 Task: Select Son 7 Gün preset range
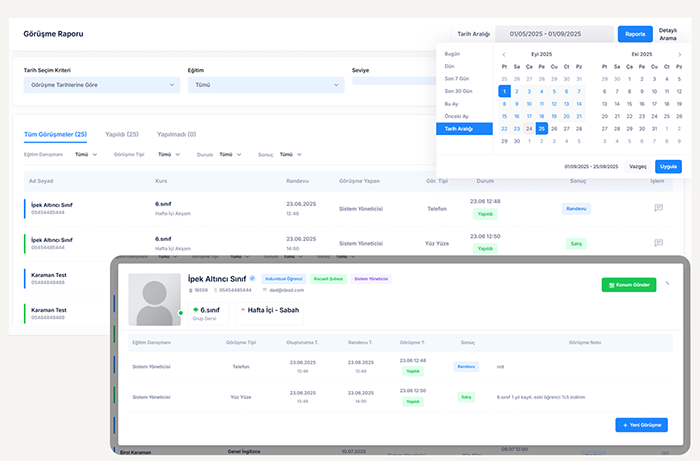coord(456,78)
